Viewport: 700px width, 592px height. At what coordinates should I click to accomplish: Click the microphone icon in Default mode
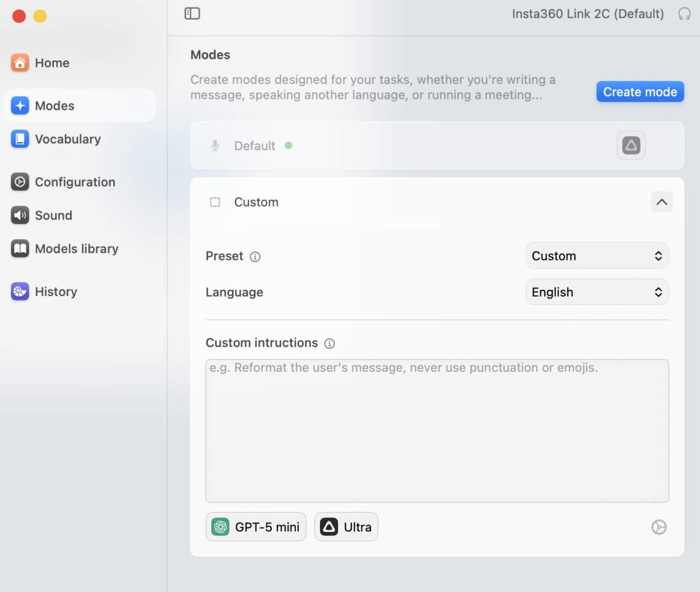point(215,146)
